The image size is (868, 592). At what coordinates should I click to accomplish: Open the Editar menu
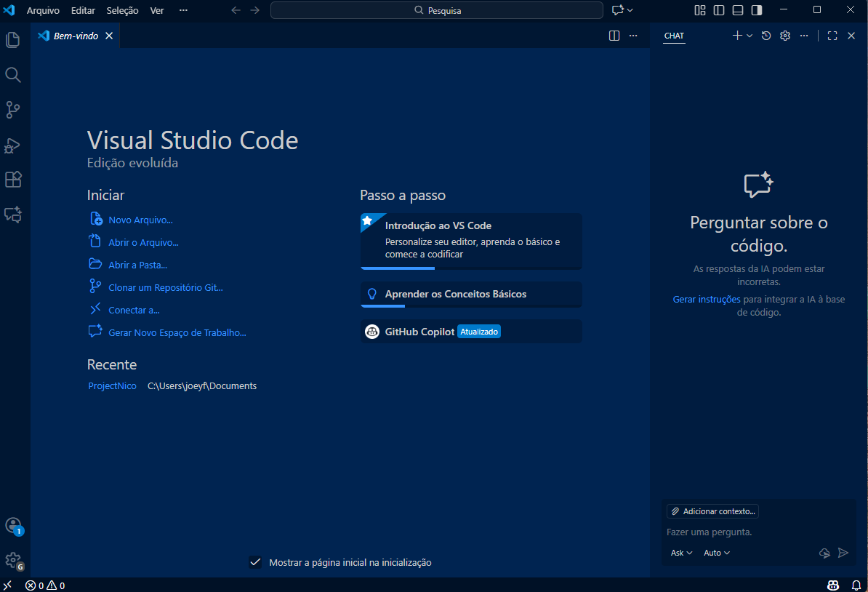(83, 10)
